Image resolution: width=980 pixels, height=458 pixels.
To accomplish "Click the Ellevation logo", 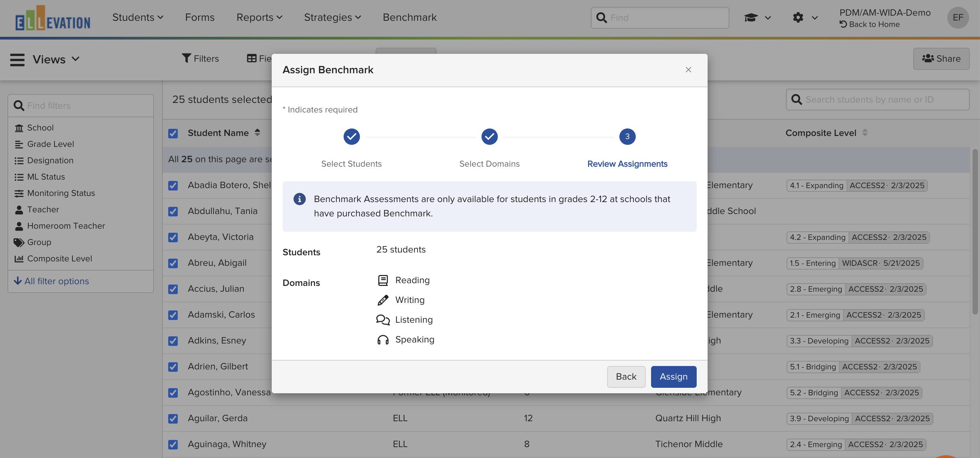I will click(52, 18).
